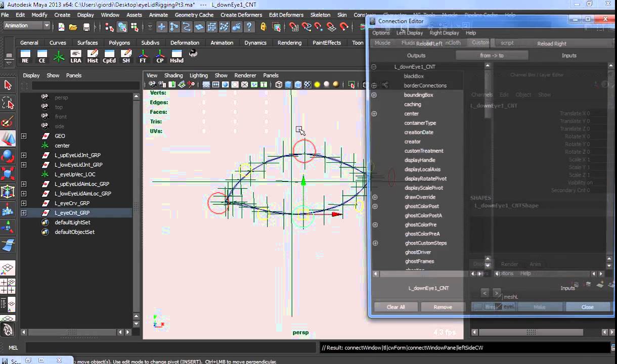Open the Animation menu set dropdown
The image size is (617, 364).
click(26, 26)
